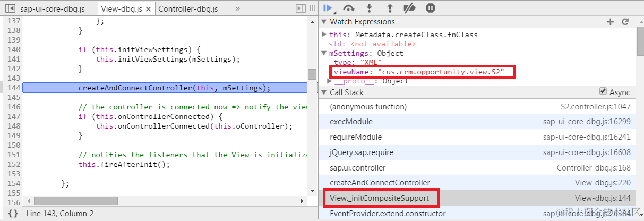This screenshot has width=644, height=221.
Task: Open sap-ui-core-dbg.js:16299 source link
Action: point(587,122)
